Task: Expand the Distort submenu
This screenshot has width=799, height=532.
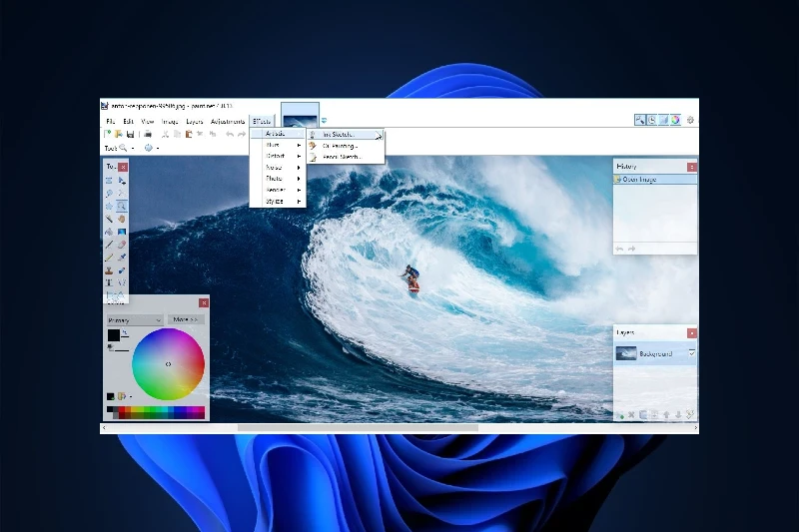Action: click(x=278, y=156)
